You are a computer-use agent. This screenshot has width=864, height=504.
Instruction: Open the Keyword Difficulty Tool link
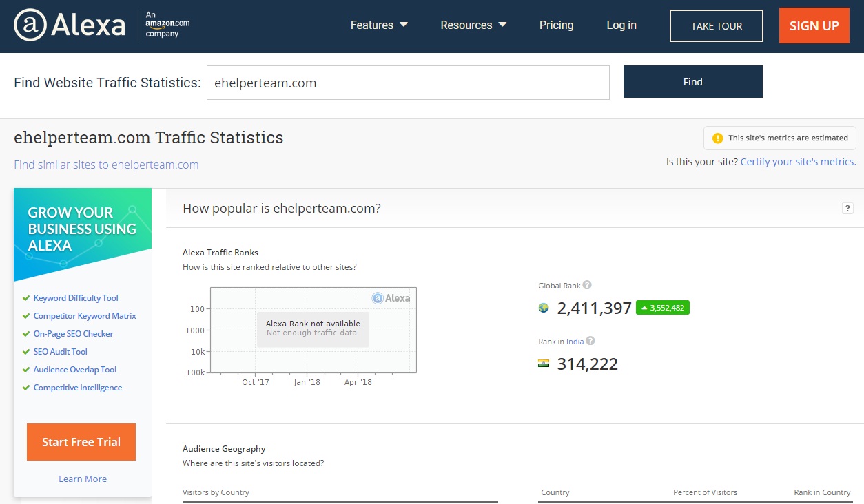76,298
